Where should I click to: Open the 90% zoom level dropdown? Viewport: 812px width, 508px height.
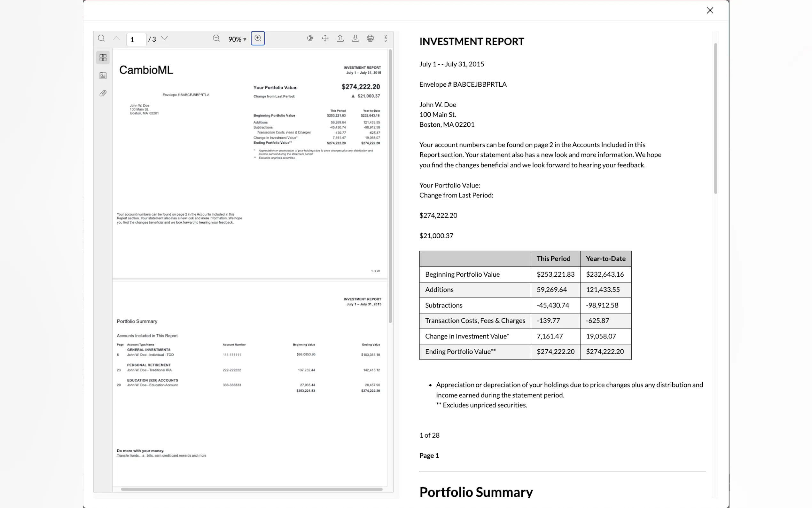pos(237,39)
